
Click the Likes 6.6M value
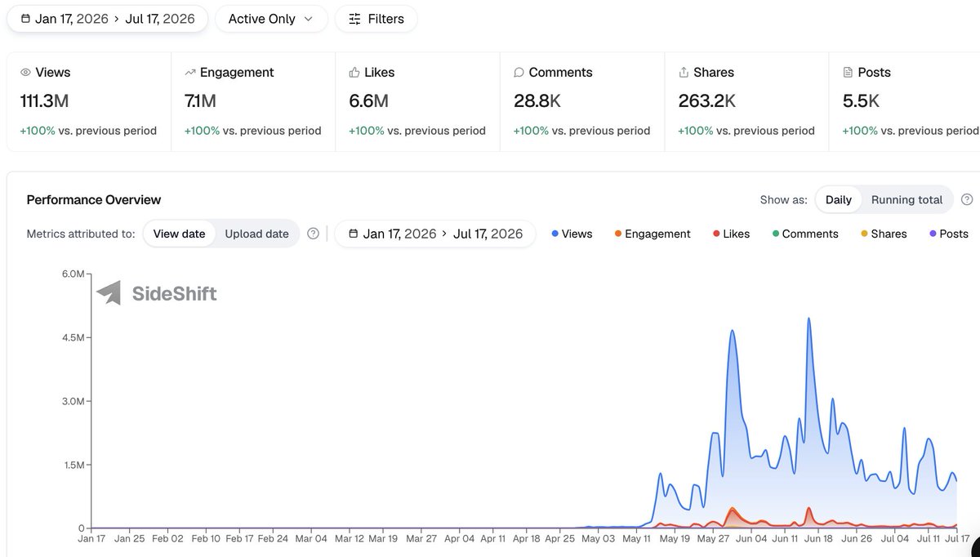tap(368, 101)
